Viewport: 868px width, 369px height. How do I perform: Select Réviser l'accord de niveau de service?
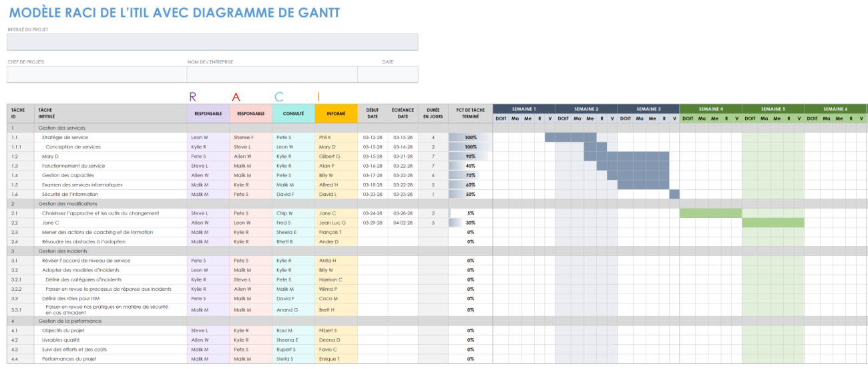point(110,261)
